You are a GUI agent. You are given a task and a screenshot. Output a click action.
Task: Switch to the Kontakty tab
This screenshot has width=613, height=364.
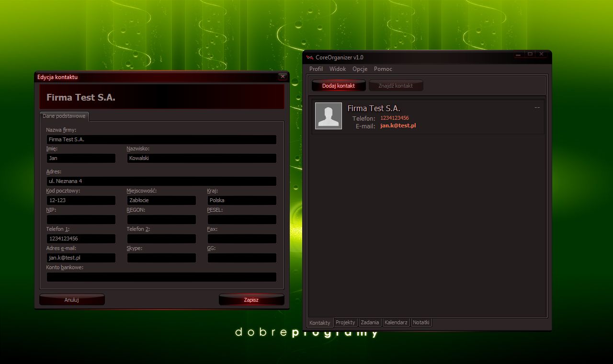(320, 323)
